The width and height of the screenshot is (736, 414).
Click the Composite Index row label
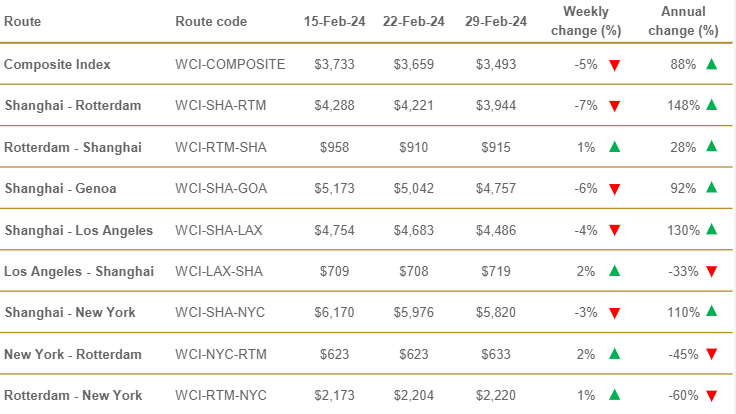[x=58, y=64]
